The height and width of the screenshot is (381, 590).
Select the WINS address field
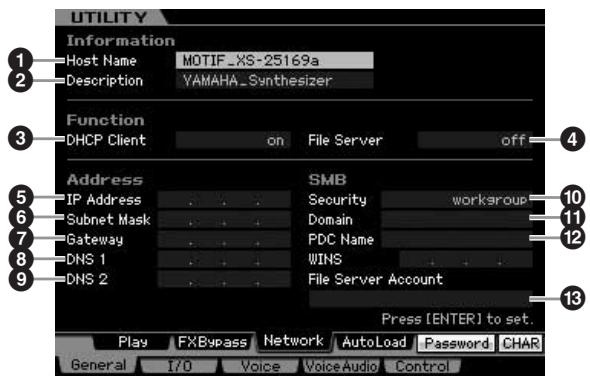(x=466, y=260)
